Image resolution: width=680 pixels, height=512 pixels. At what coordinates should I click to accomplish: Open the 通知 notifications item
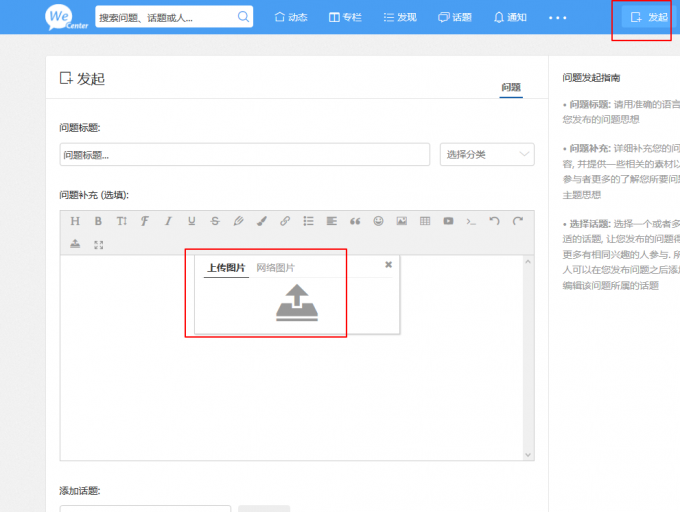pos(510,17)
